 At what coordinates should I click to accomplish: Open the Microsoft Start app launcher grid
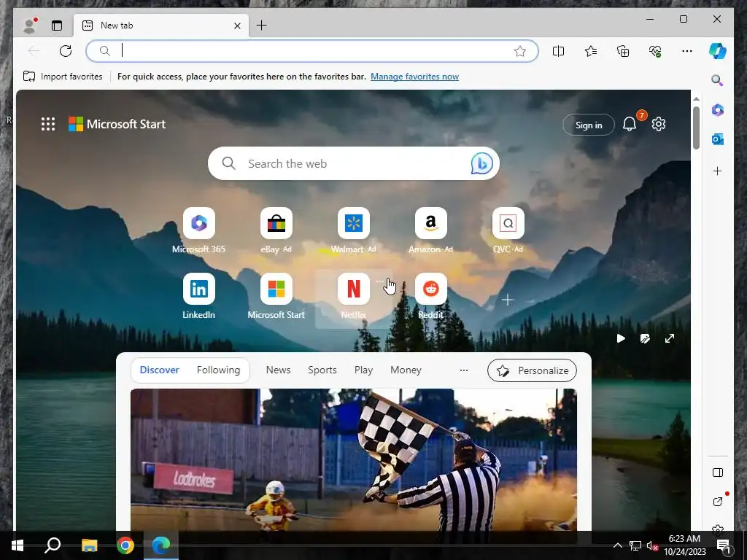48,124
